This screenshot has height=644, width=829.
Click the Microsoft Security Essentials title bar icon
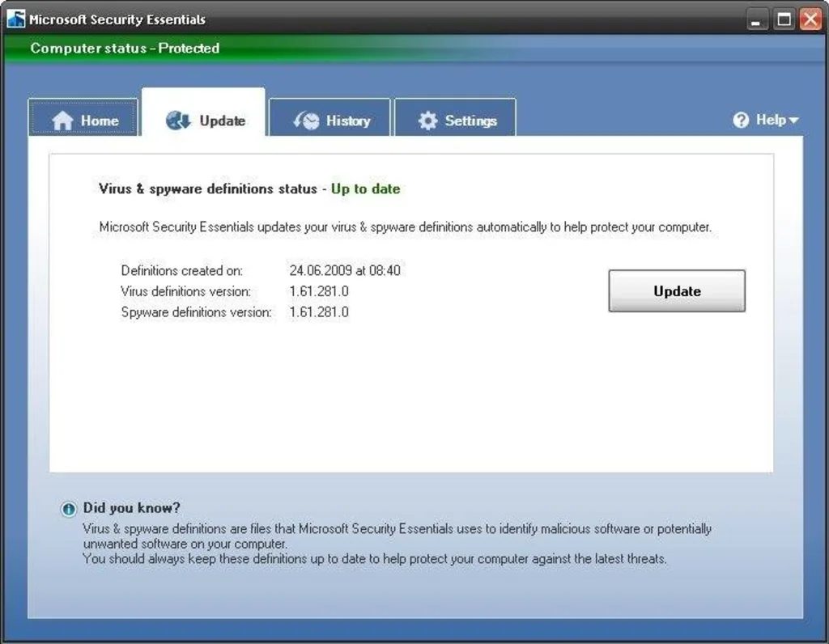pyautogui.click(x=16, y=19)
